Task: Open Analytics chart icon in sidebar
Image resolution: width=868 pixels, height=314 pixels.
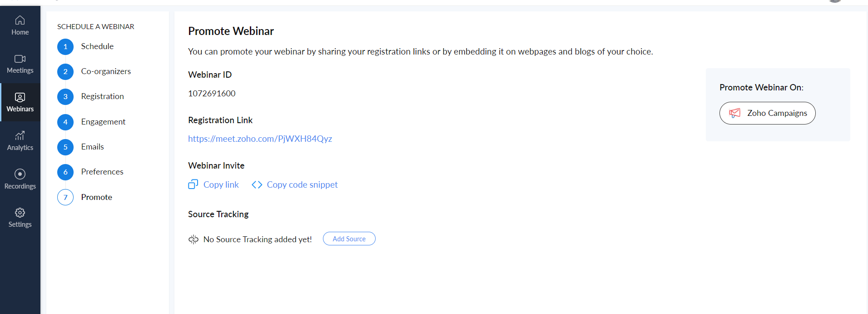Action: [x=20, y=135]
